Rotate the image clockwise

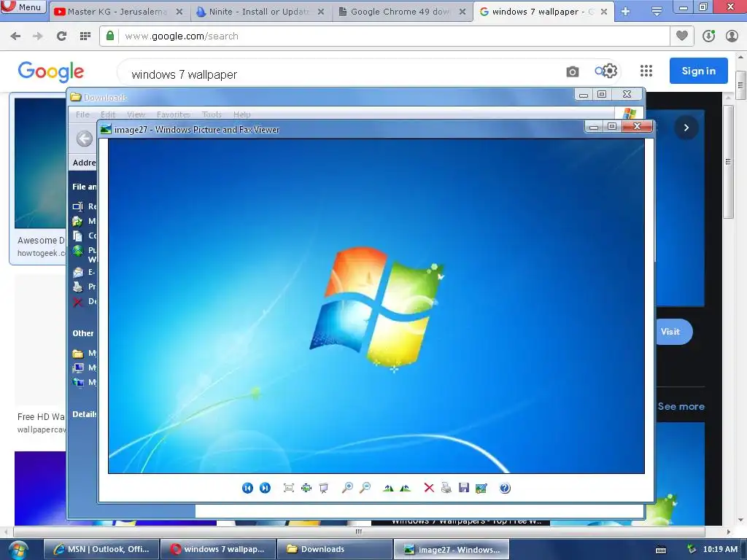pyautogui.click(x=388, y=488)
